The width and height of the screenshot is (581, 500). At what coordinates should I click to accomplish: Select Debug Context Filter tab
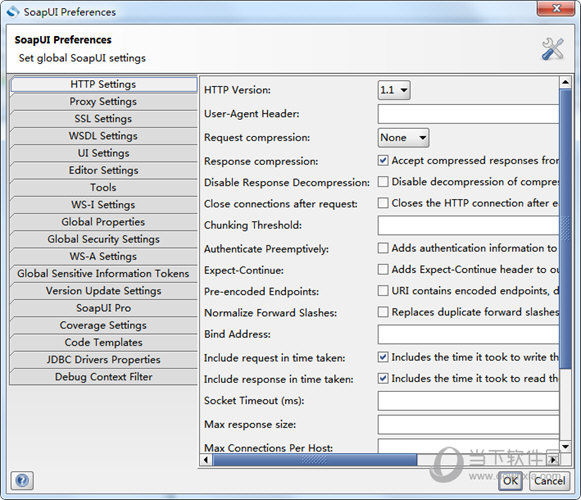(x=103, y=377)
